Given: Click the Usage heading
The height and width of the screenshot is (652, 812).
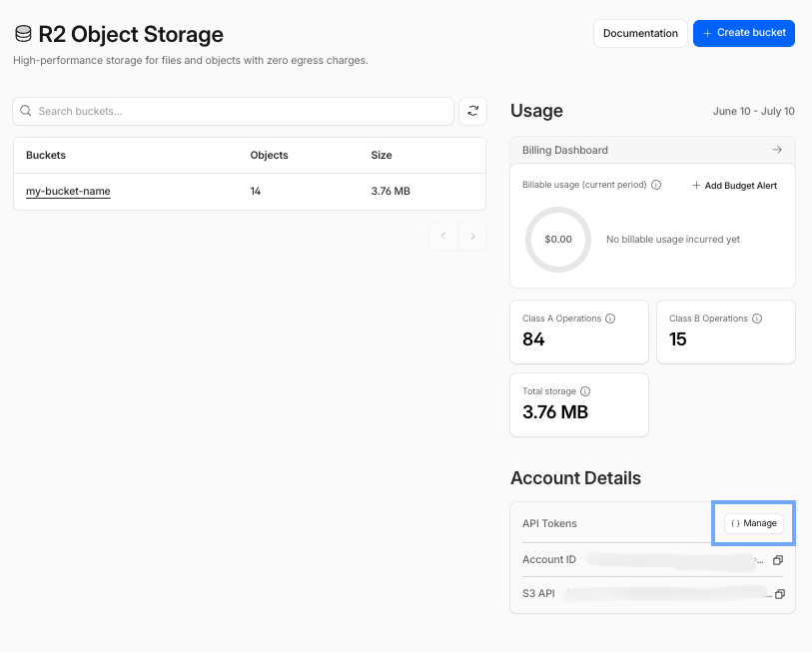Looking at the screenshot, I should click(x=536, y=111).
